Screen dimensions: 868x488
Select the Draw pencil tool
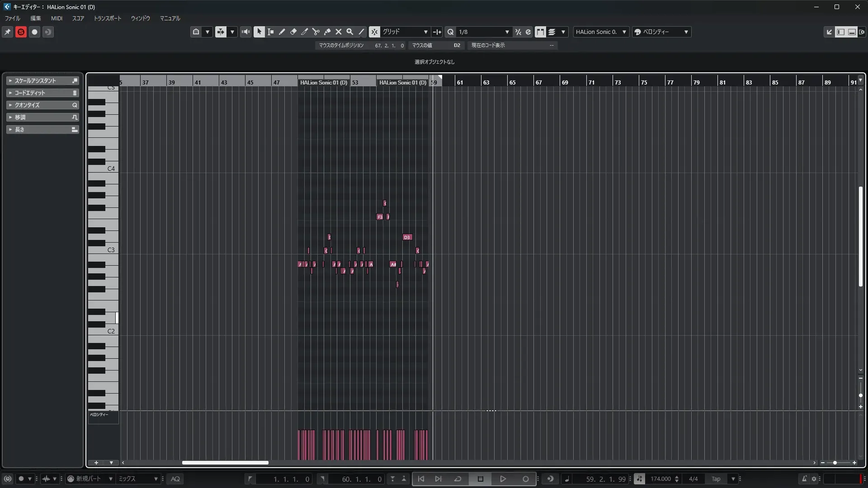(x=282, y=32)
